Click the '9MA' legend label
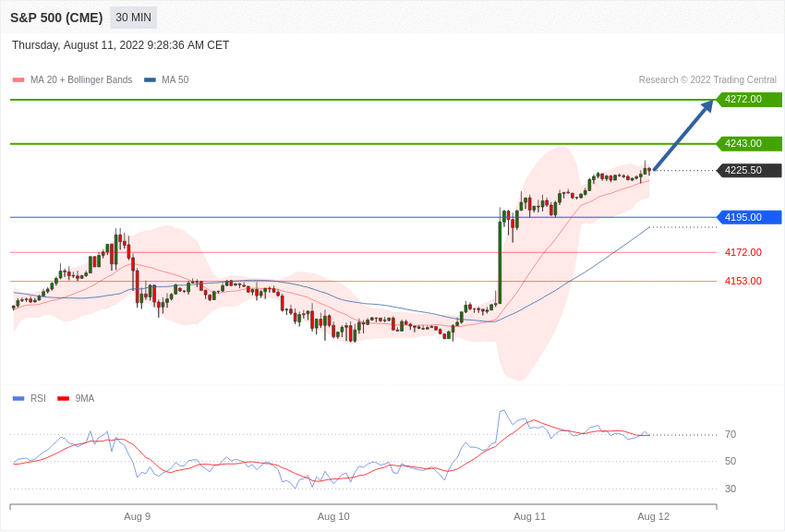785x532 pixels. click(85, 399)
